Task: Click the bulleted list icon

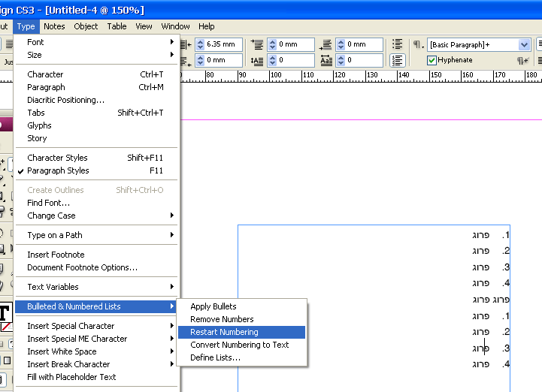Action: pos(397,44)
